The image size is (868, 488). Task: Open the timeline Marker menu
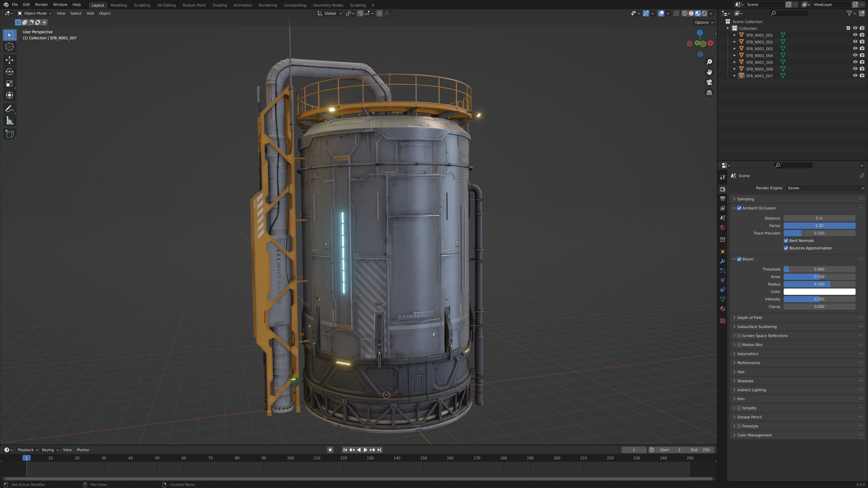(x=83, y=450)
